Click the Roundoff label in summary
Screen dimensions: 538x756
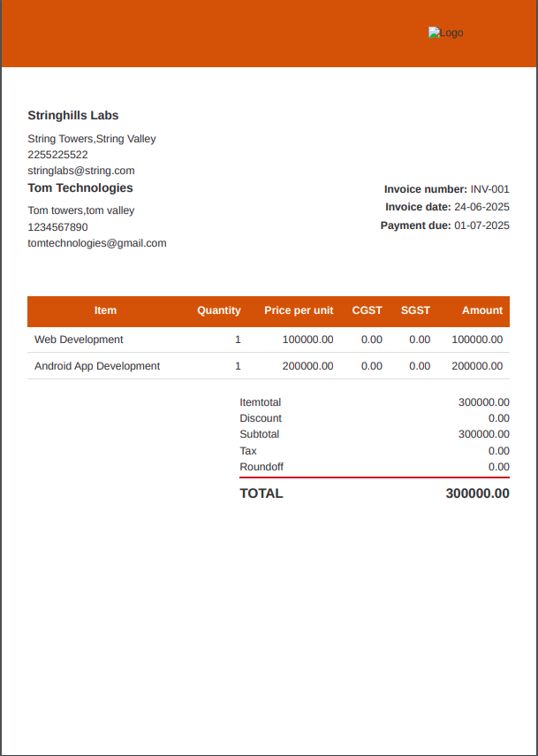[x=261, y=467]
